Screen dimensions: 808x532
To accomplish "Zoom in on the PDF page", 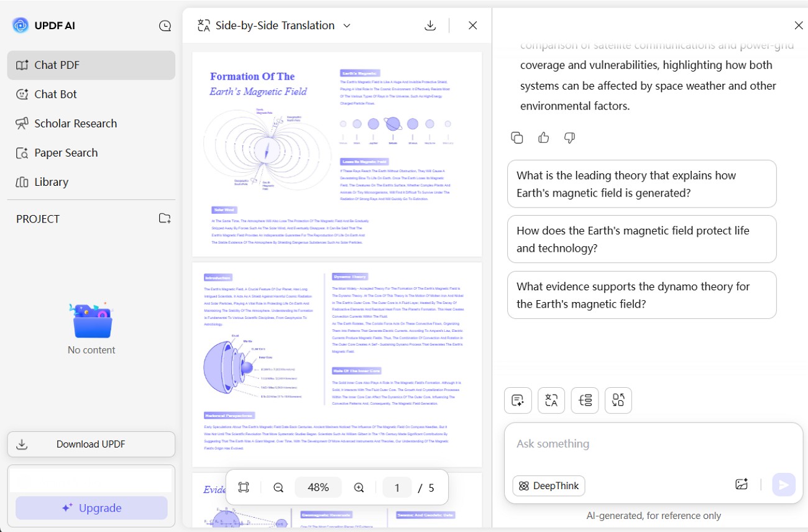I will 359,487.
